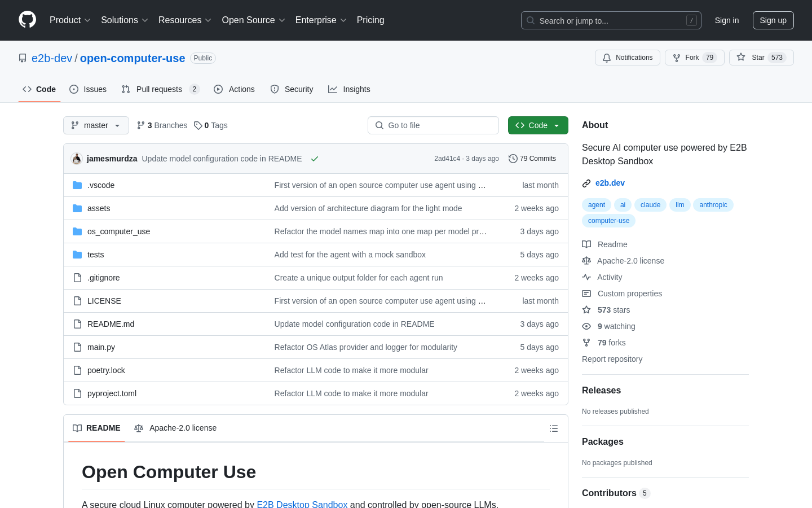Expand the Resources menu
The width and height of the screenshot is (812, 508).
pos(185,20)
